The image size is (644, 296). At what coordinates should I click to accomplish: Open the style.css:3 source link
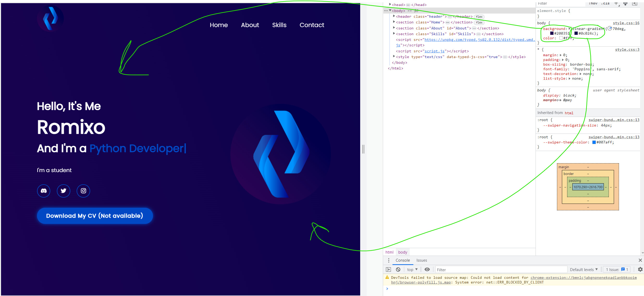coord(627,49)
